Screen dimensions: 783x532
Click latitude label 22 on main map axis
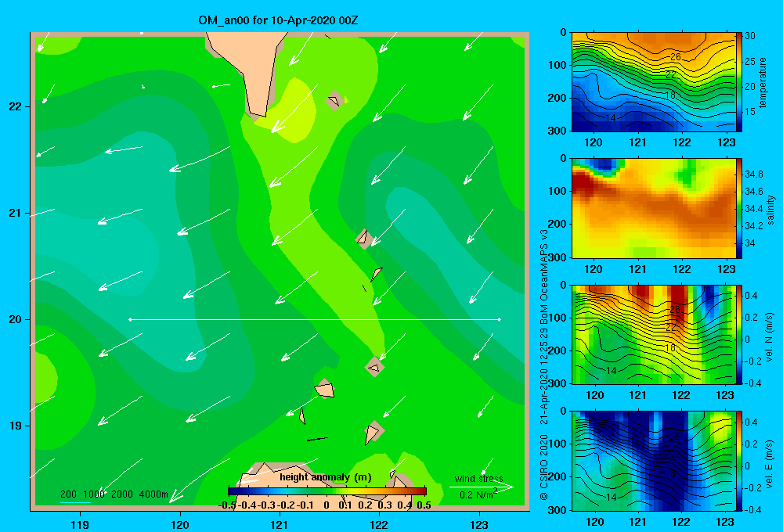coord(15,107)
